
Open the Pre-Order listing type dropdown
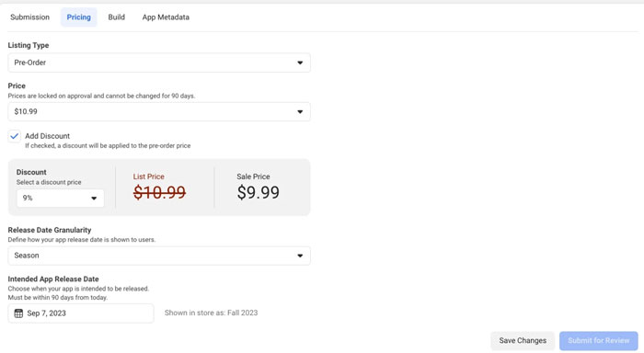pyautogui.click(x=159, y=63)
